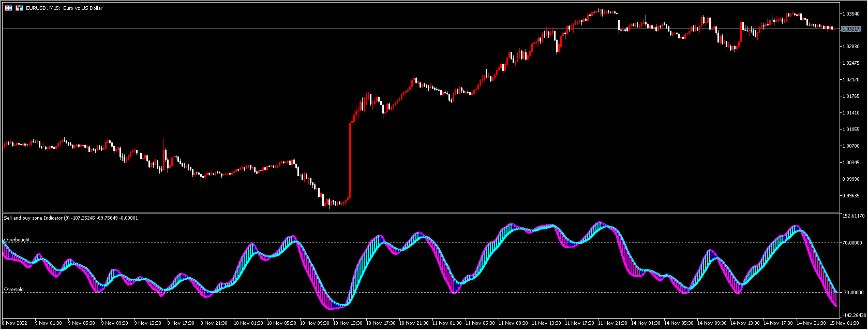Click the 9 Nov 13:30 time label
This screenshot has height=330, width=868.
[x=147, y=323]
